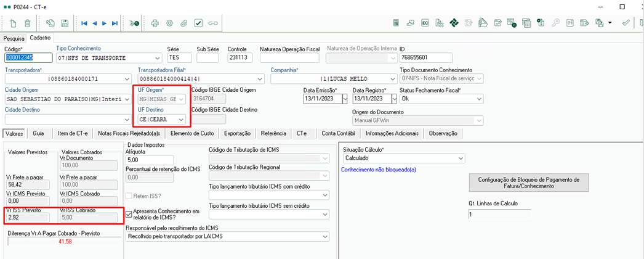Click the paperclip attachment icon
Screen dimensions: 644x259
[x=183, y=23]
